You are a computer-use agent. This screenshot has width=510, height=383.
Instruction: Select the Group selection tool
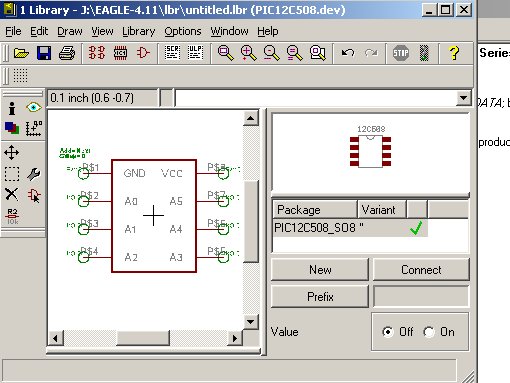click(12, 174)
